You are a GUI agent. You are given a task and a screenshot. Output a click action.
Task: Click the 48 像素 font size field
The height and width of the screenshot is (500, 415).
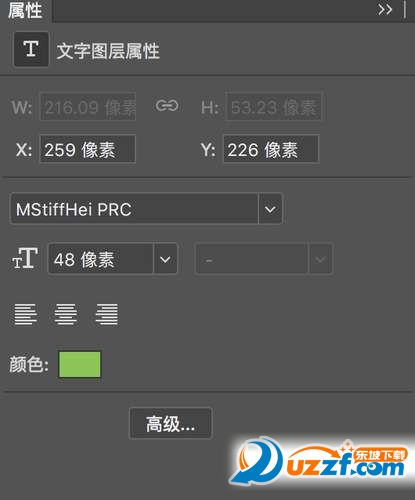pos(101,259)
